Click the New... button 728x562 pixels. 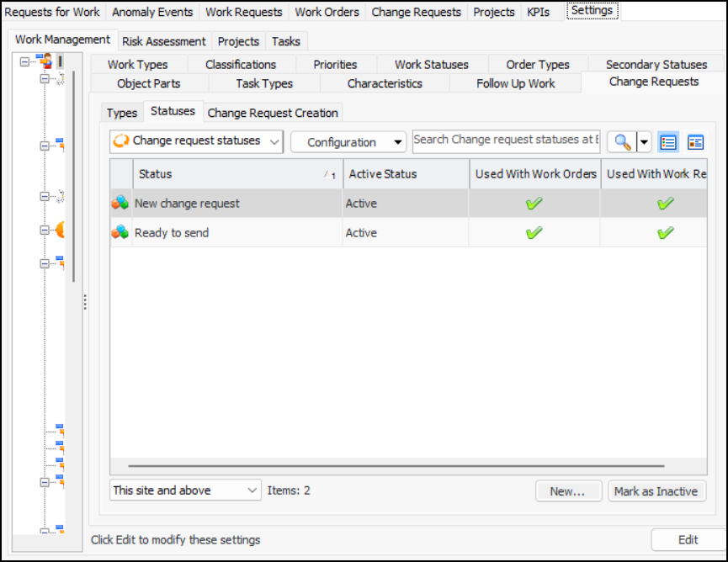[568, 491]
